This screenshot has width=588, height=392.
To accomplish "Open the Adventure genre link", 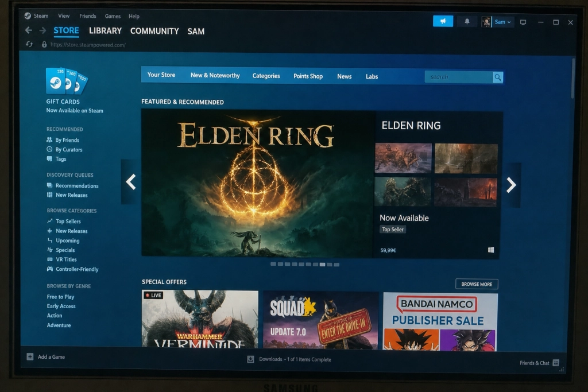I will (x=59, y=325).
